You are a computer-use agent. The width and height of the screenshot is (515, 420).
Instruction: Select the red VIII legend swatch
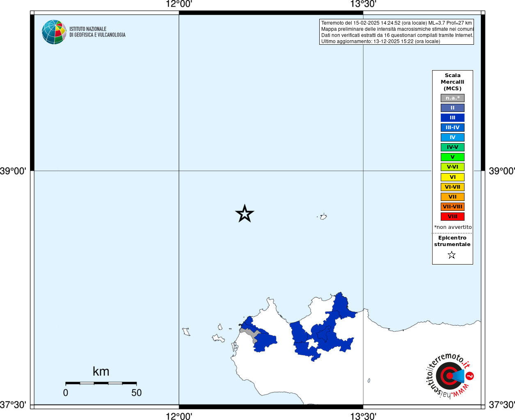(453, 217)
